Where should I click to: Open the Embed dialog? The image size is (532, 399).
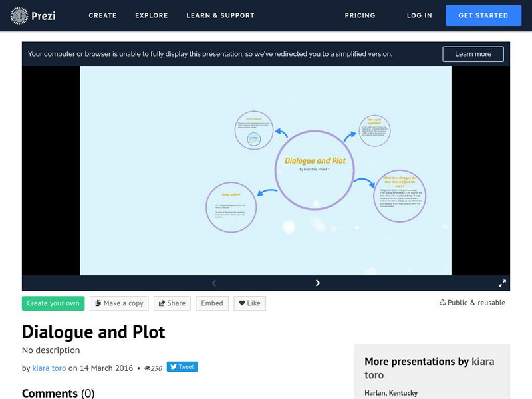(x=212, y=303)
